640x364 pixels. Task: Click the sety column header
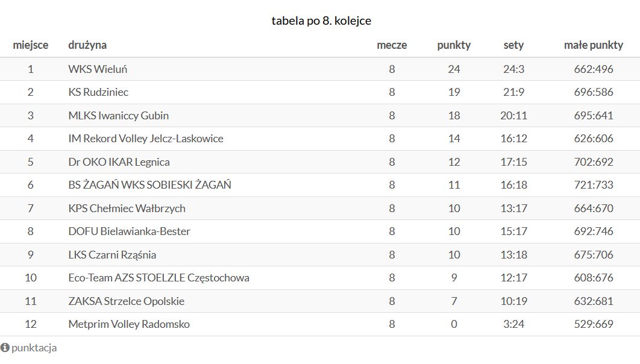click(513, 45)
